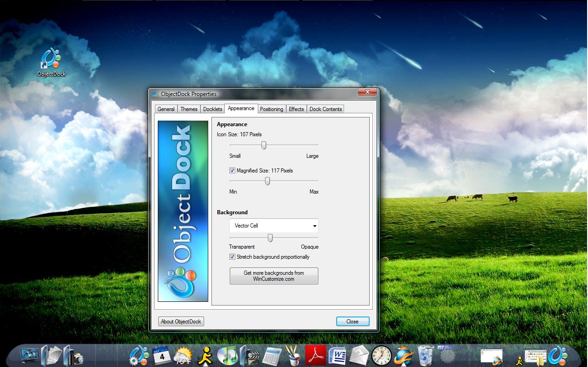Image resolution: width=588 pixels, height=367 pixels.
Task: Launch Microsoft Word from the dock
Action: 337,356
